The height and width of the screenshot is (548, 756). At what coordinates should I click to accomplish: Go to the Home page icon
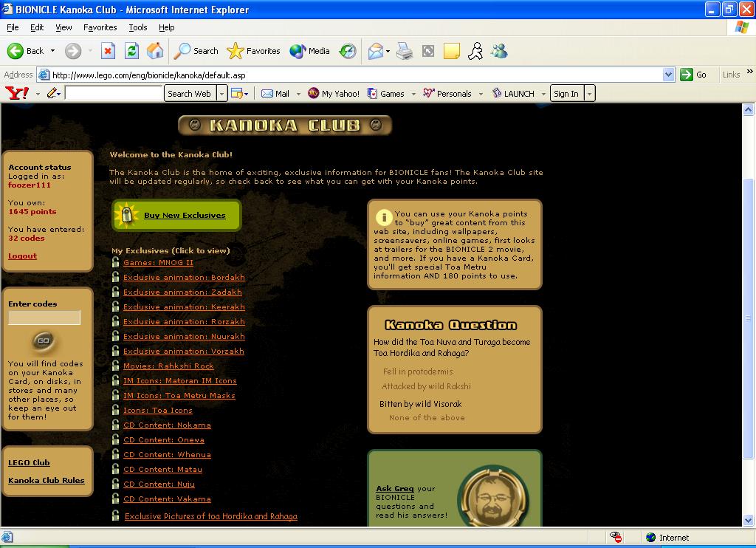click(155, 51)
